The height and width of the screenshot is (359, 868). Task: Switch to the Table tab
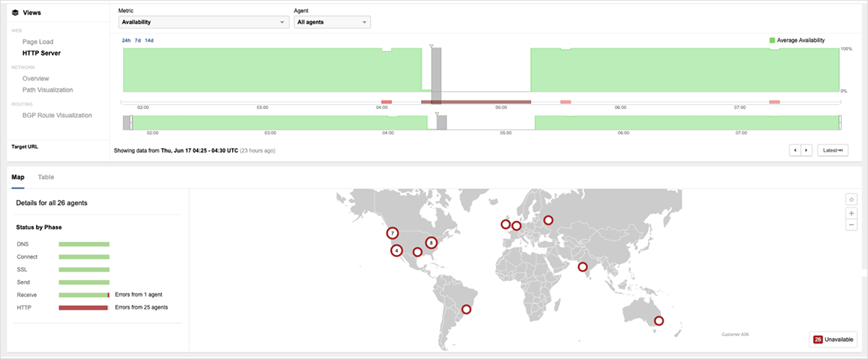[x=46, y=177]
